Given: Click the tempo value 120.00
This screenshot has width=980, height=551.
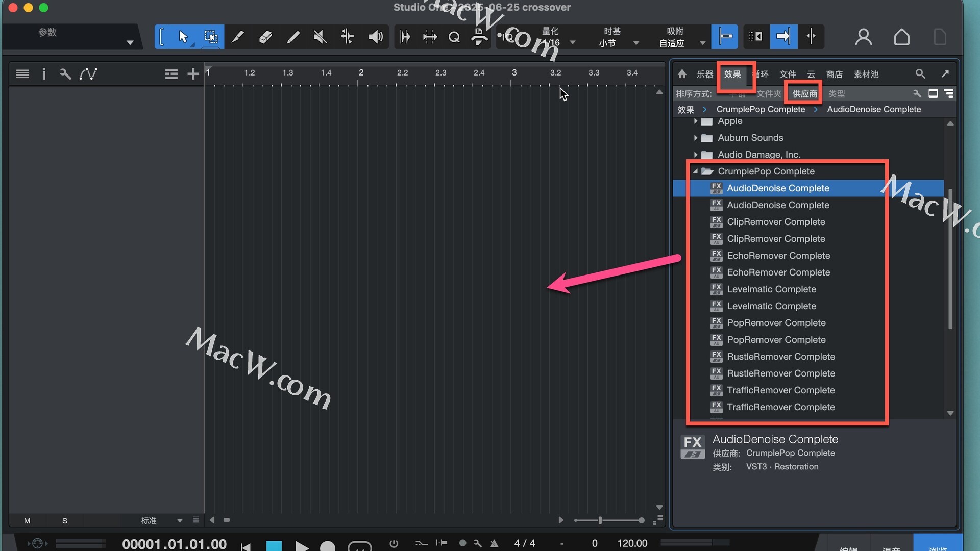Looking at the screenshot, I should pos(632,544).
